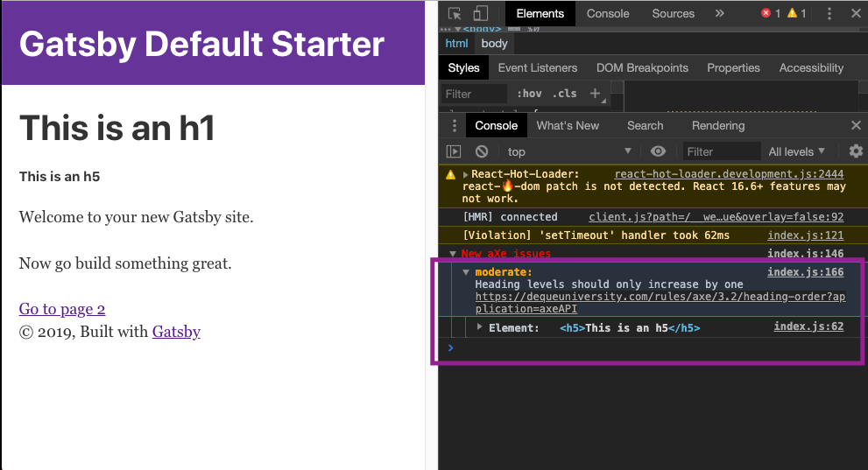
Task: Toggle the .cls classes button
Action: 564,94
